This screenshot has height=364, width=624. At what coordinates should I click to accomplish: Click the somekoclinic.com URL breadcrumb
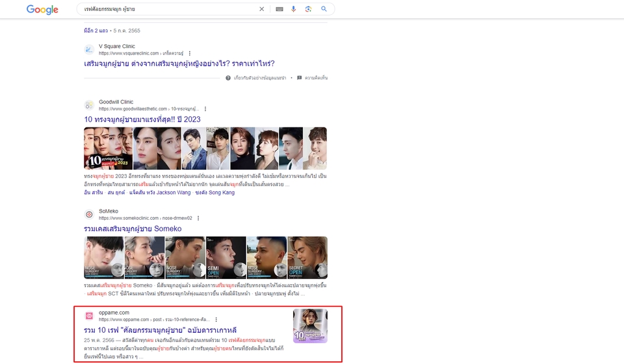tap(145, 218)
